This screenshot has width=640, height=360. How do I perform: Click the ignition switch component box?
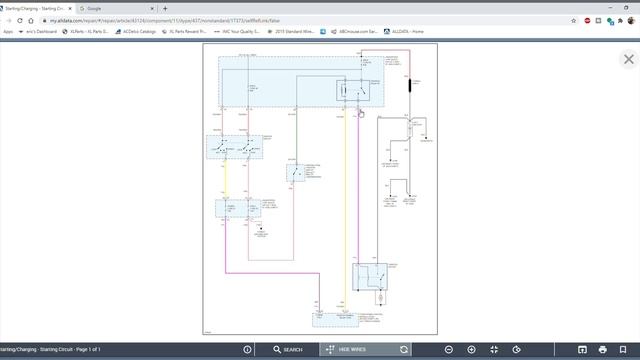pos(235,147)
